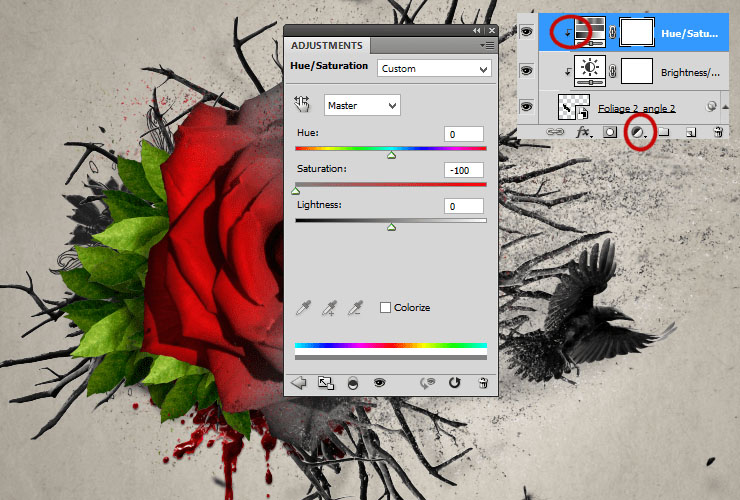Select the ADJUSTMENTS tab
This screenshot has width=740, height=500.
pos(327,46)
